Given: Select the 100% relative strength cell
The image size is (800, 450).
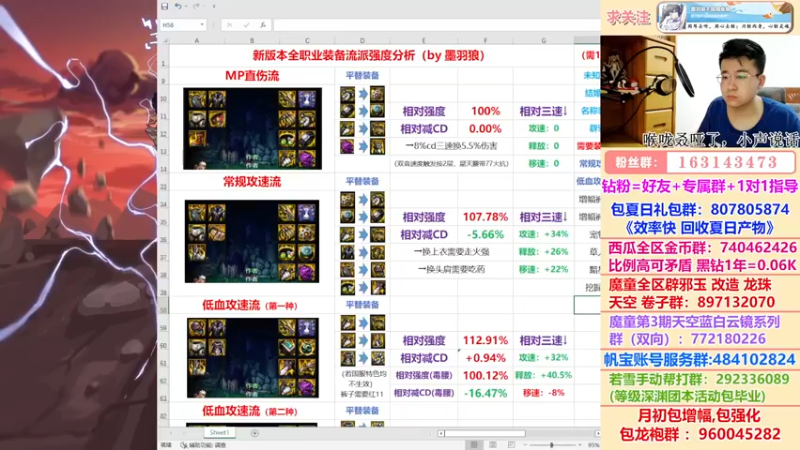Looking at the screenshot, I should pos(485,111).
